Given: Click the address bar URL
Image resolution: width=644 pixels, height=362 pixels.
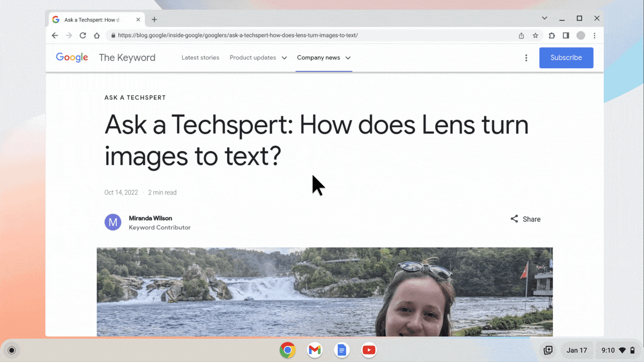Looking at the screenshot, I should (x=238, y=36).
